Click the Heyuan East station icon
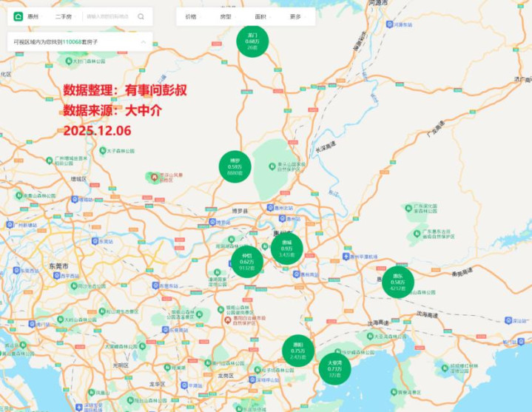The width and height of the screenshot is (532, 412). click(391, 24)
